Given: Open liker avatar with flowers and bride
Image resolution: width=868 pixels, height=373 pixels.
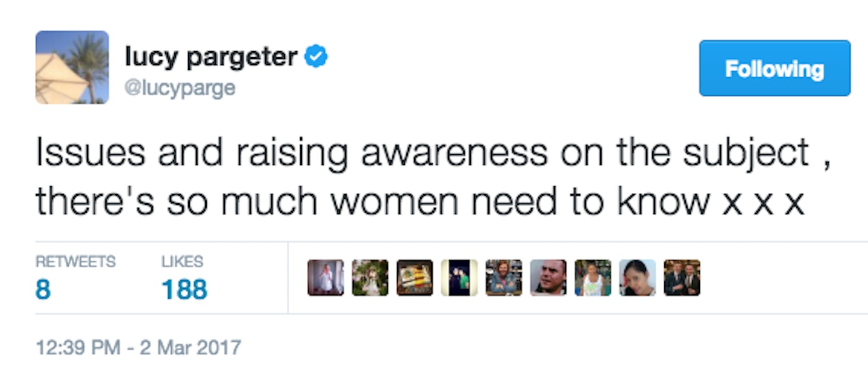Looking at the screenshot, I should tap(370, 278).
